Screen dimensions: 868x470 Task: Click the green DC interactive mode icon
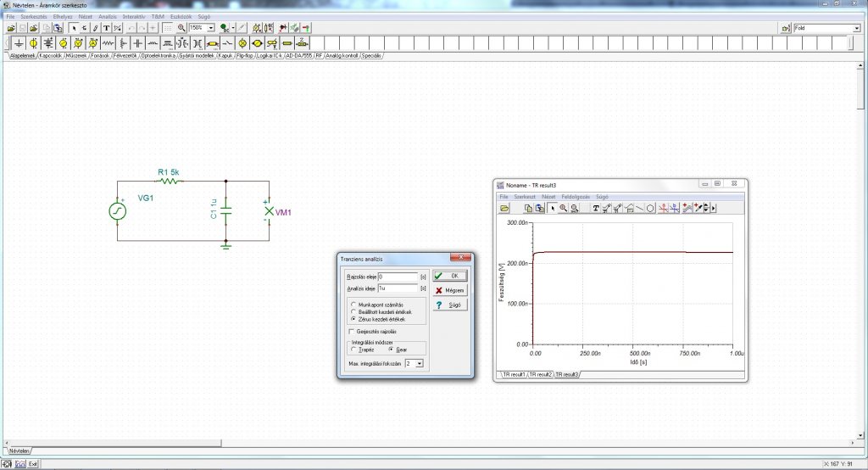pos(224,28)
